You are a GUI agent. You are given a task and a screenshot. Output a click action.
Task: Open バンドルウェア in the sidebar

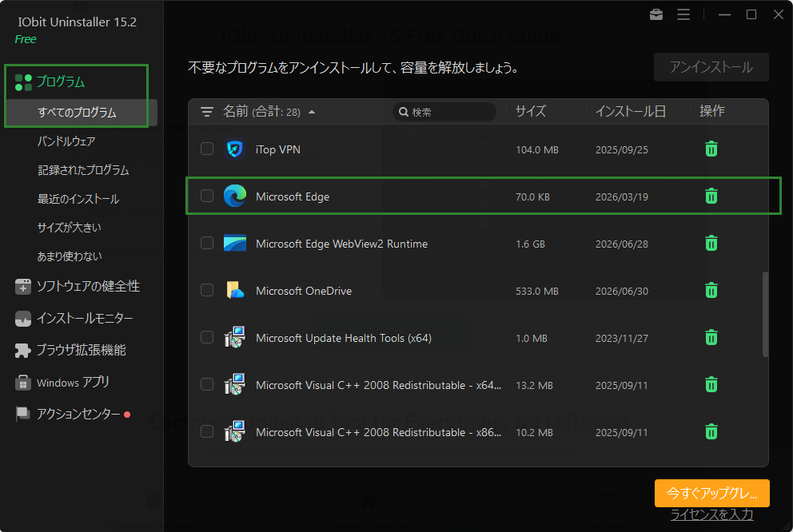pos(66,141)
